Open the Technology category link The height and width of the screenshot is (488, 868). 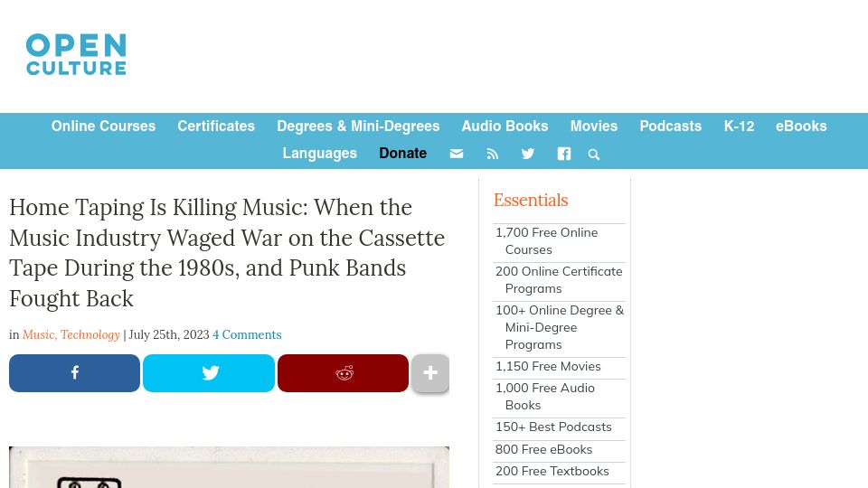tap(90, 334)
